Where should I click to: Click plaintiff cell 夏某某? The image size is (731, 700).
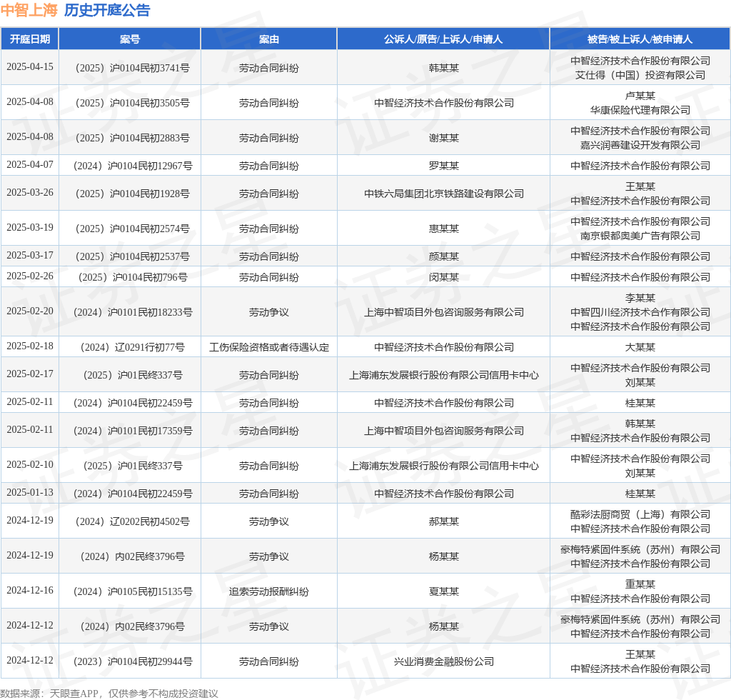click(444, 592)
